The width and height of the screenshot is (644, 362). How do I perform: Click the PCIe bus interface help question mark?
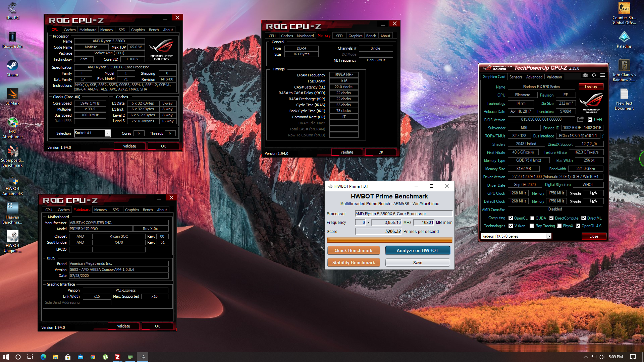(602, 136)
